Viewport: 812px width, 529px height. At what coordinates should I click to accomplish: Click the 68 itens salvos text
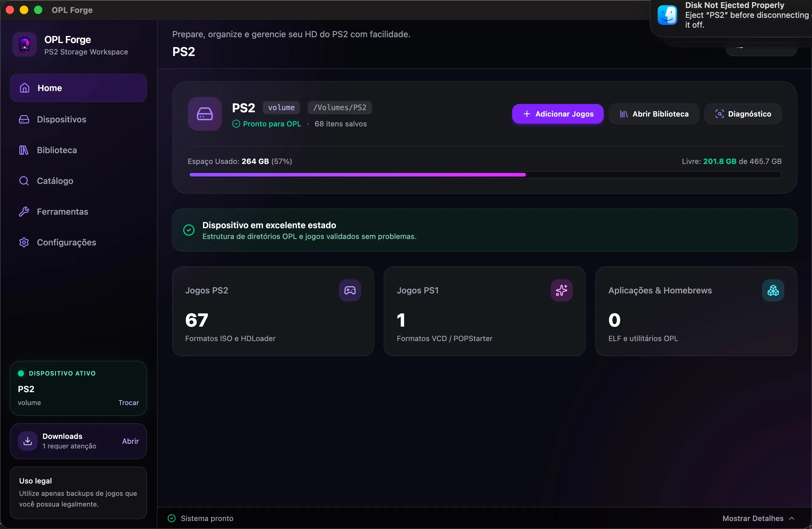[340, 124]
